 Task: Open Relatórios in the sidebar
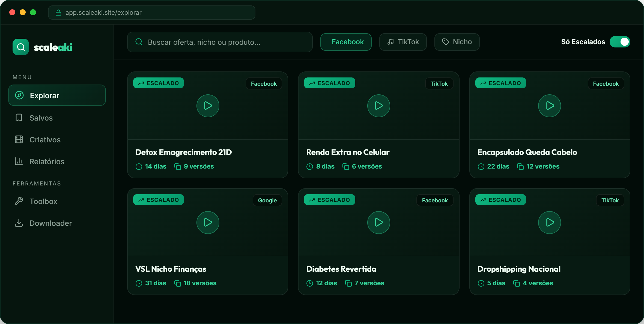tap(57, 161)
